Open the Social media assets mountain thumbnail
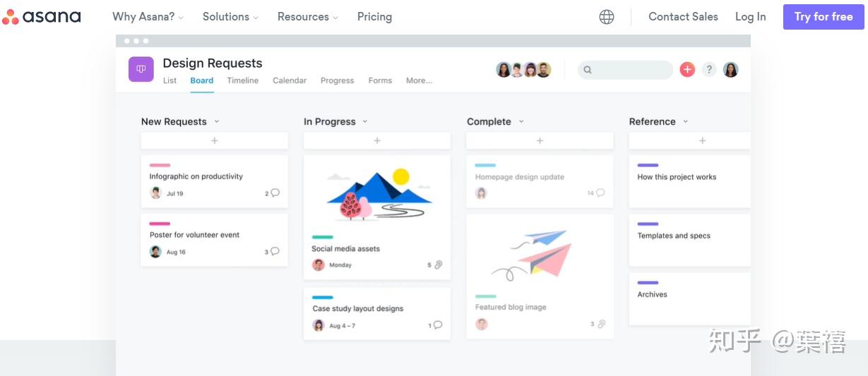The height and width of the screenshot is (376, 868). [377, 194]
